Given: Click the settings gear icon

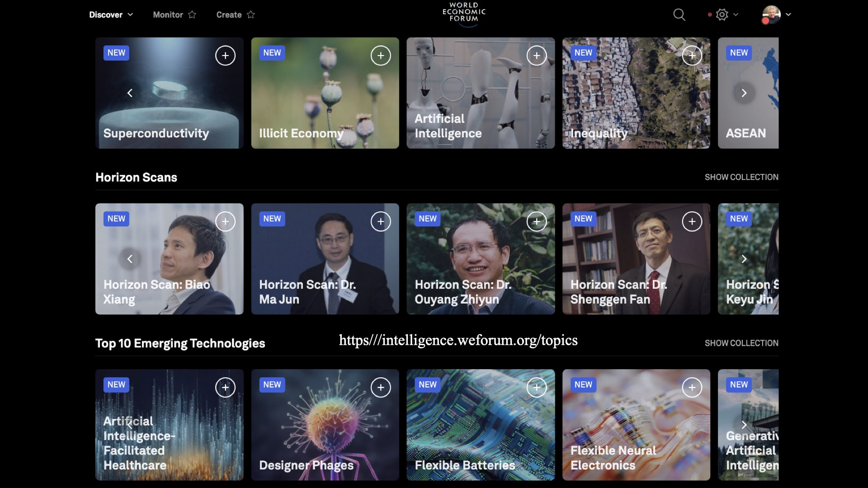Looking at the screenshot, I should coord(722,14).
